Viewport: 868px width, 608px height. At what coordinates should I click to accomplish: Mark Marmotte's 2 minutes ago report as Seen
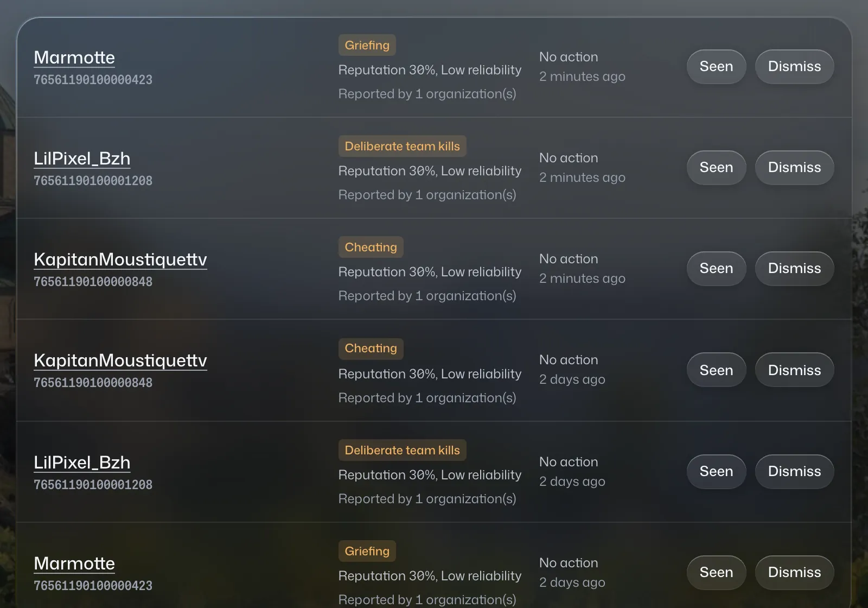tap(716, 67)
